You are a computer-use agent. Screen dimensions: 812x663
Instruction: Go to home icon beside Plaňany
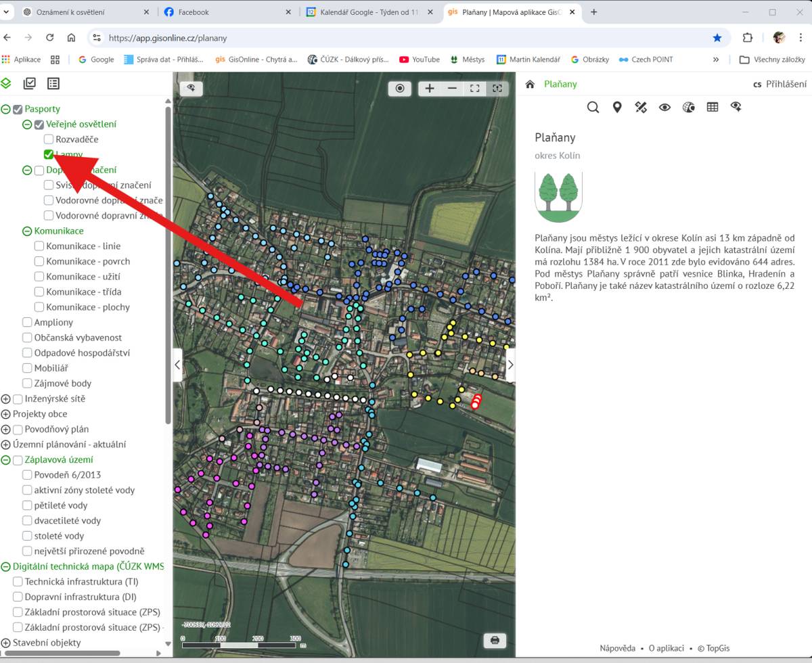[x=530, y=84]
